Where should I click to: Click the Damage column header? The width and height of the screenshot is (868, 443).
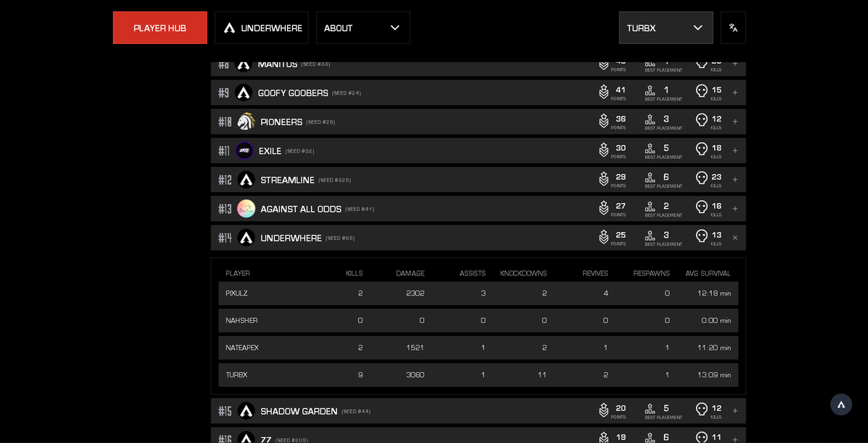tap(410, 273)
